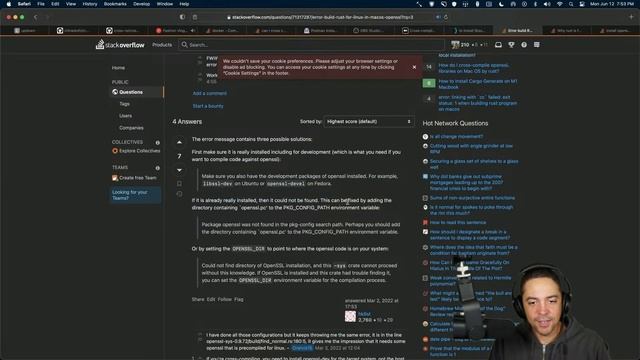Open the Develop menu
This screenshot has height=360, width=640.
142,4
